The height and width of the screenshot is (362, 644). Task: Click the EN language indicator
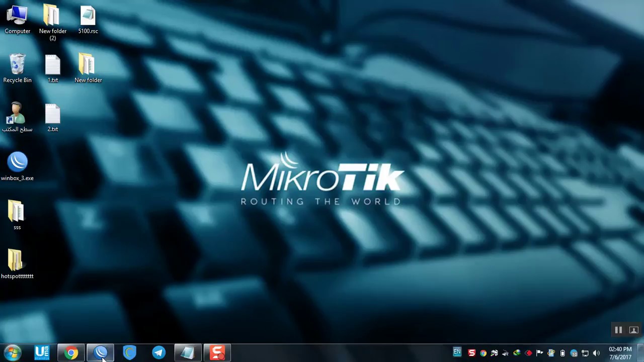click(457, 351)
